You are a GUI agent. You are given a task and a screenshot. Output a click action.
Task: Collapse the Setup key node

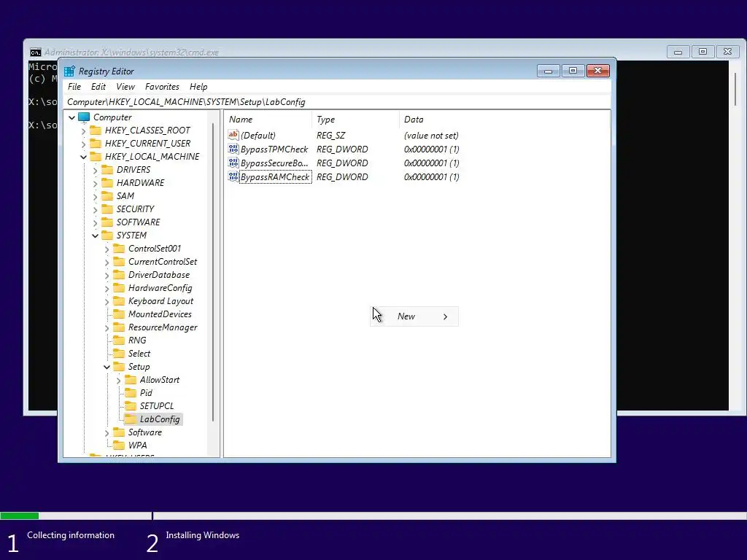(107, 367)
